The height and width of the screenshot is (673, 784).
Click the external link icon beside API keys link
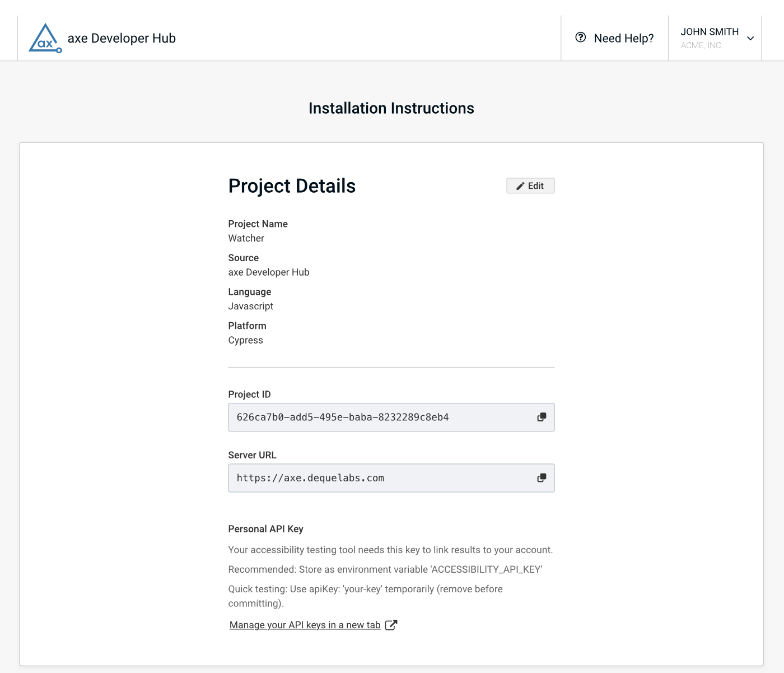[391, 624]
